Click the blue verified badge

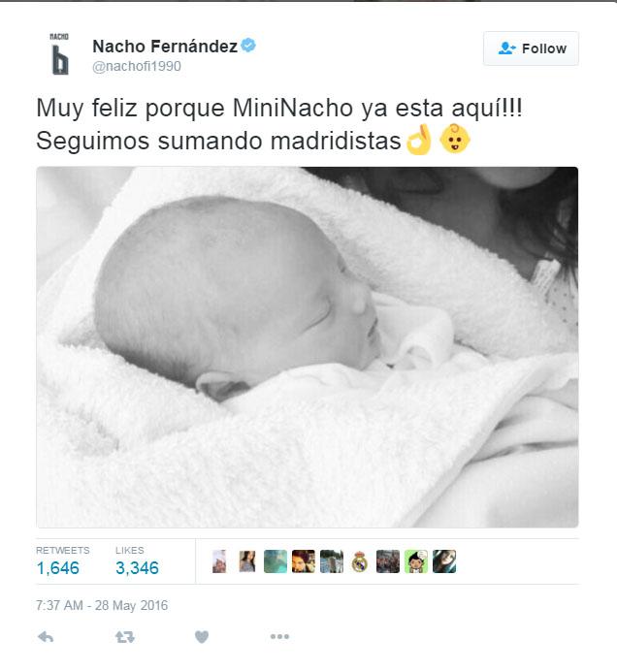pyautogui.click(x=248, y=45)
